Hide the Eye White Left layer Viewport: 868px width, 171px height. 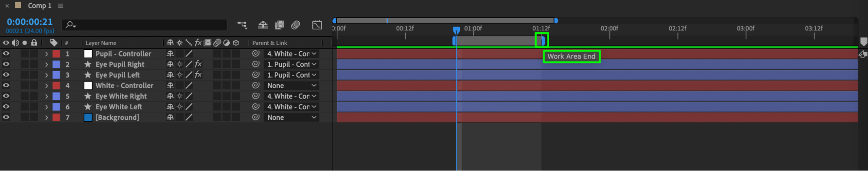tap(6, 107)
